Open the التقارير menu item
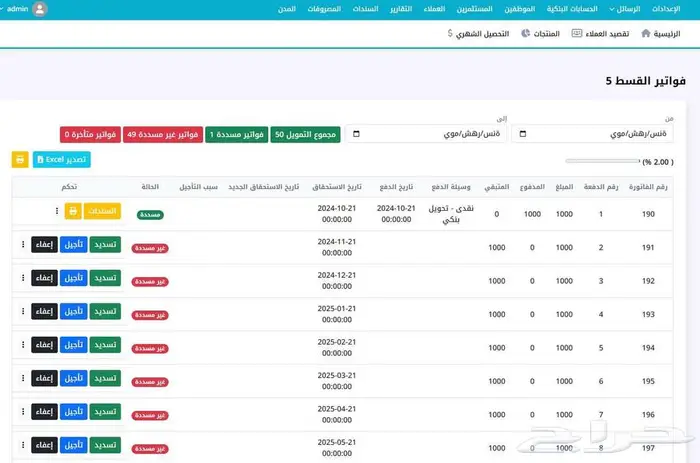 [398, 9]
